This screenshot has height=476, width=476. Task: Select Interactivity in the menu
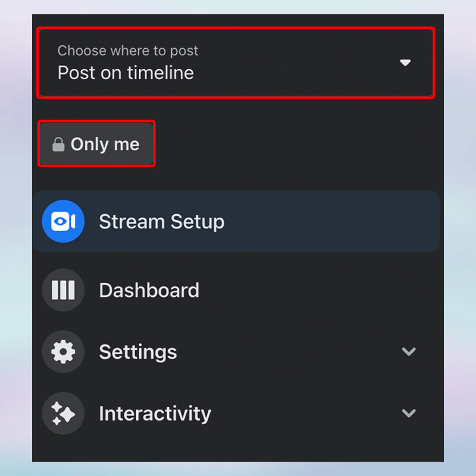[155, 413]
